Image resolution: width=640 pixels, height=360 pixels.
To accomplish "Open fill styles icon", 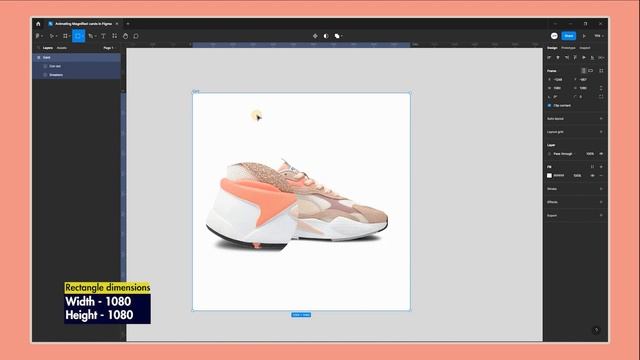I will (x=592, y=167).
